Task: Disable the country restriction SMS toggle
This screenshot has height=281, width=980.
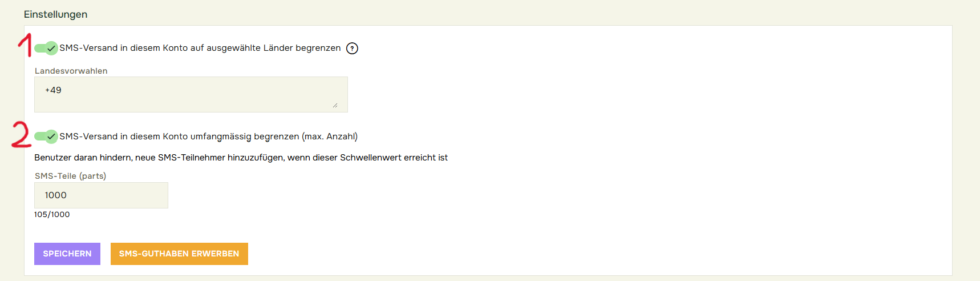Action: tap(45, 48)
